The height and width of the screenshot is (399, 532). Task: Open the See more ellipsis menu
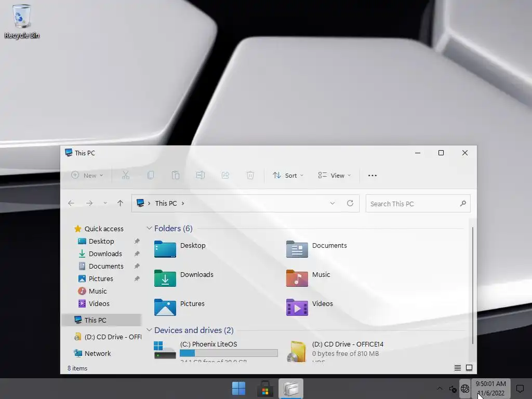point(372,176)
